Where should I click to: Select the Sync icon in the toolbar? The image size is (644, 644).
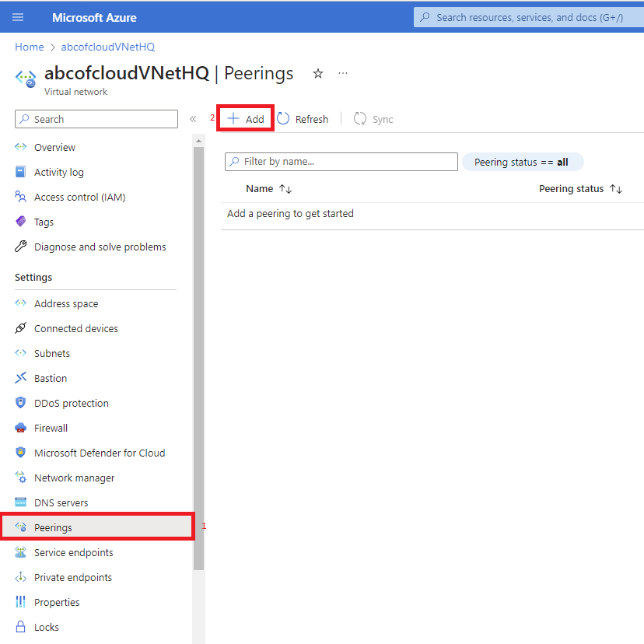tap(359, 118)
